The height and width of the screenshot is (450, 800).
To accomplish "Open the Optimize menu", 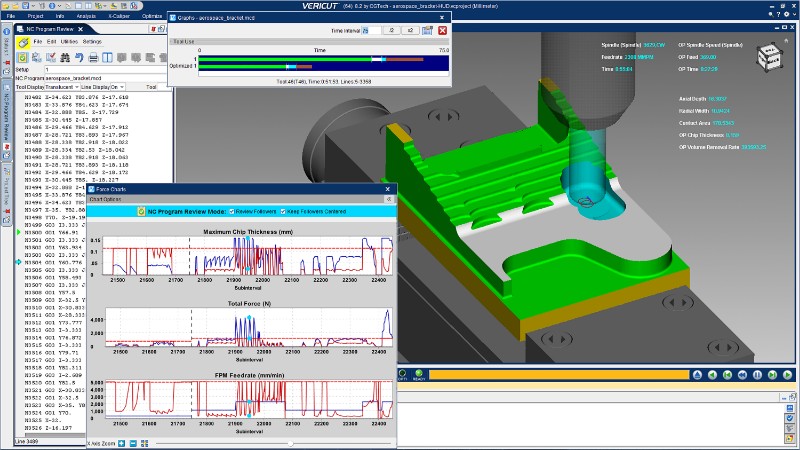I will click(152, 16).
